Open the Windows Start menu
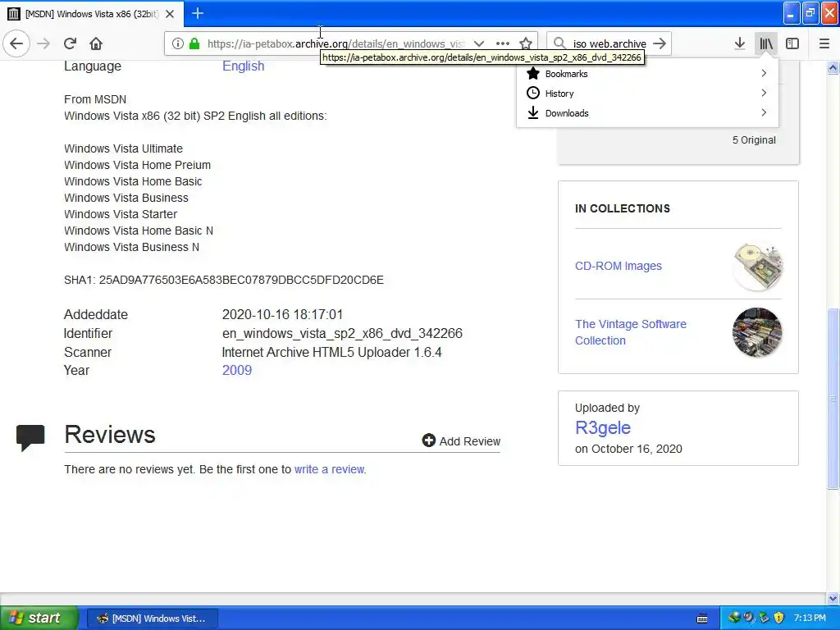The width and height of the screenshot is (840, 630). [x=39, y=618]
